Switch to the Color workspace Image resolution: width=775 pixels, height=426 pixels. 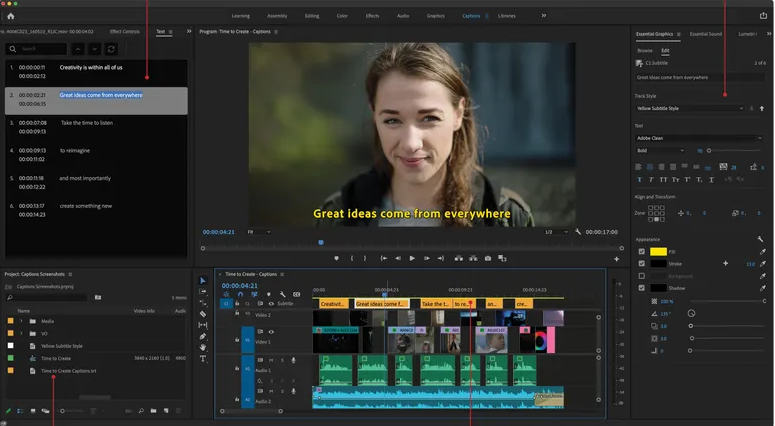click(342, 16)
